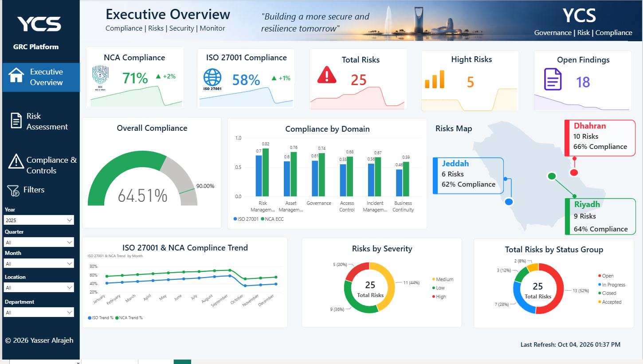
Task: Select the red Dhahran map marker
Action: pos(574,172)
